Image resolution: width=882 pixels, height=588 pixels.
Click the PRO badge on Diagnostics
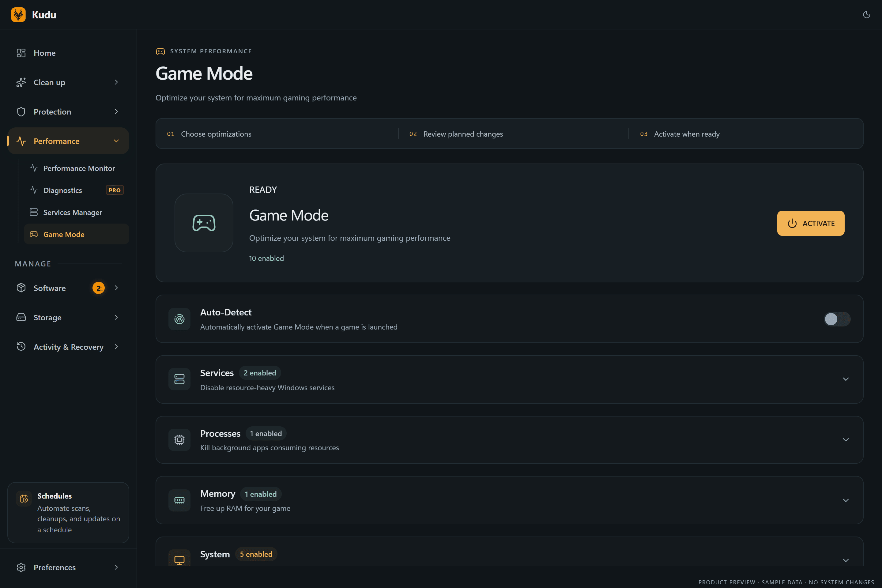115,190
